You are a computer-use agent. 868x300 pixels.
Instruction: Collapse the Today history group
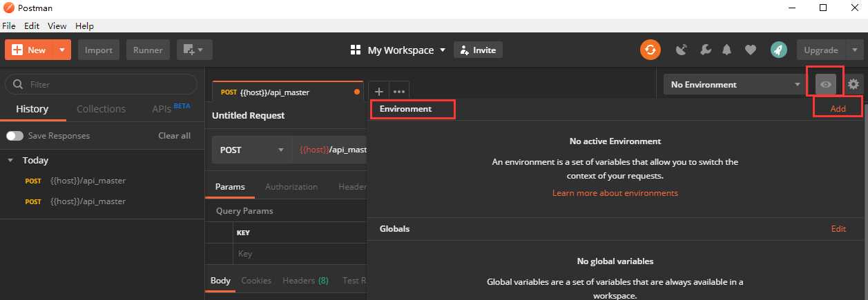(11, 161)
